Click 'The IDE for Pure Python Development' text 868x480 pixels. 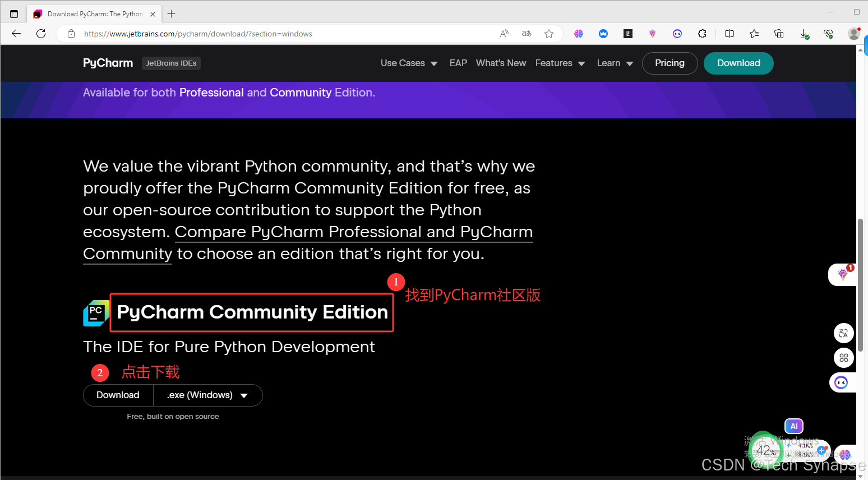pos(229,347)
